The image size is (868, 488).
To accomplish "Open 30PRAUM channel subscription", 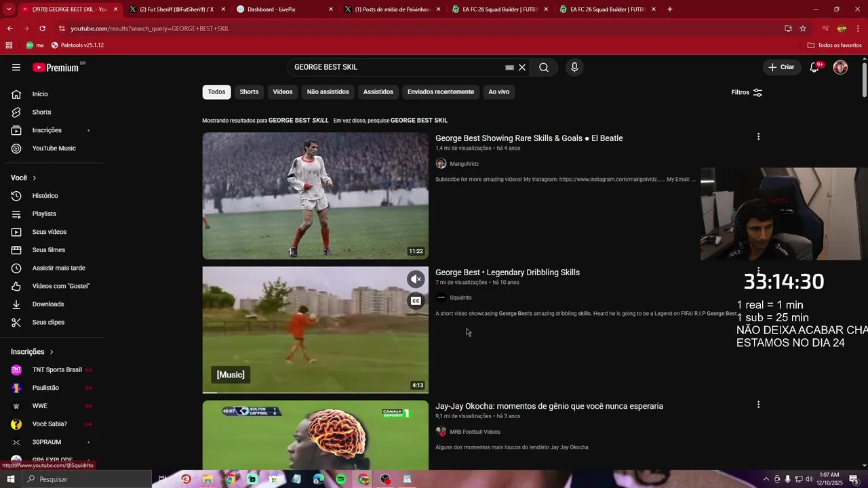I will (52, 442).
